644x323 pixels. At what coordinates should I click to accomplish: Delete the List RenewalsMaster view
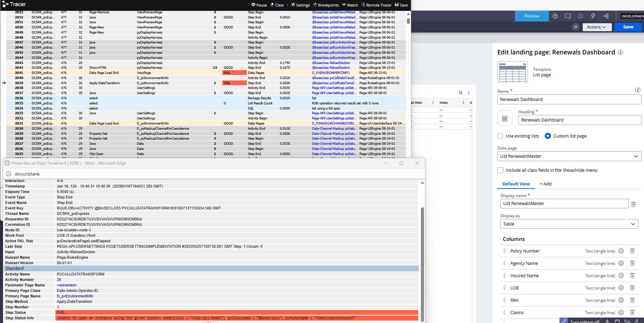tap(633, 204)
